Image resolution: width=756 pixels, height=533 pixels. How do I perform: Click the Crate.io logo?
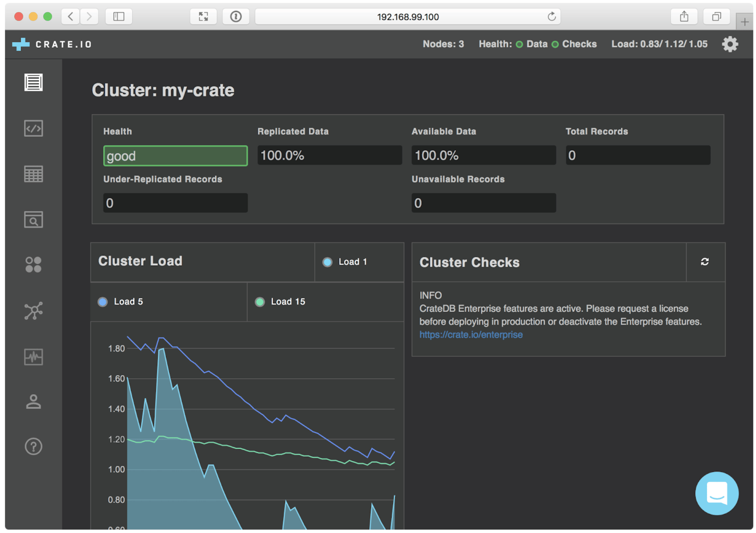click(x=51, y=44)
